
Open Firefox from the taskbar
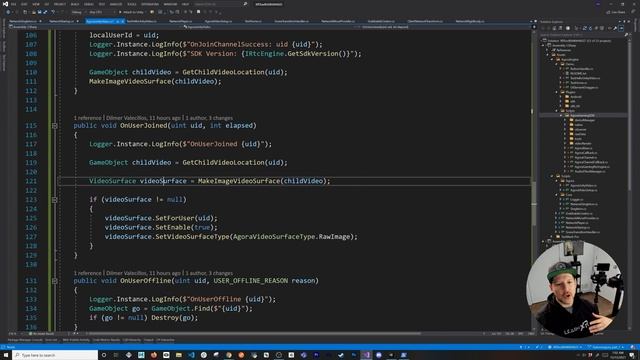point(154,355)
